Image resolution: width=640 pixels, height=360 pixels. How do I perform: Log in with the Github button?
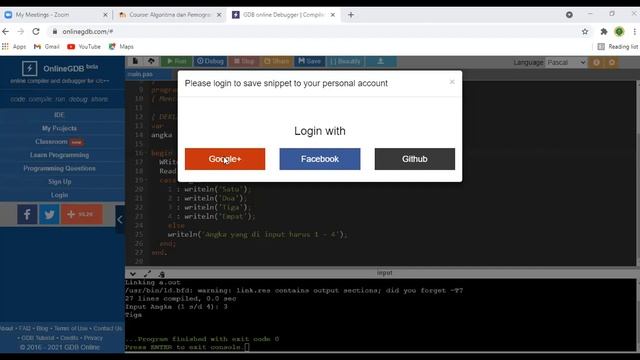pos(415,159)
